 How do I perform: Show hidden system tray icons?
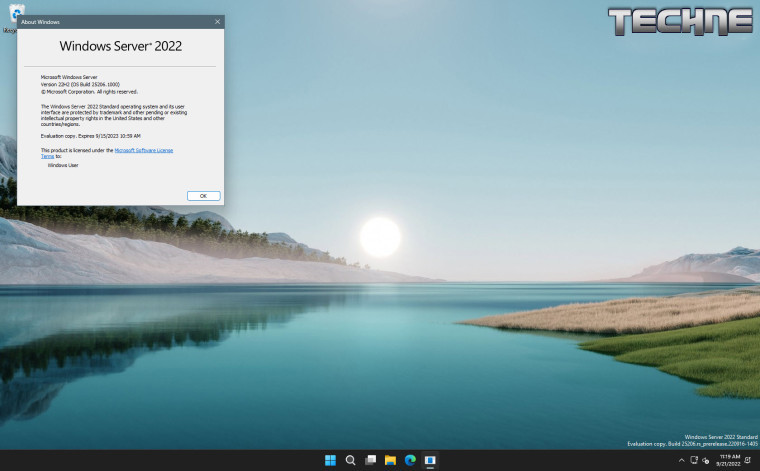click(681, 460)
